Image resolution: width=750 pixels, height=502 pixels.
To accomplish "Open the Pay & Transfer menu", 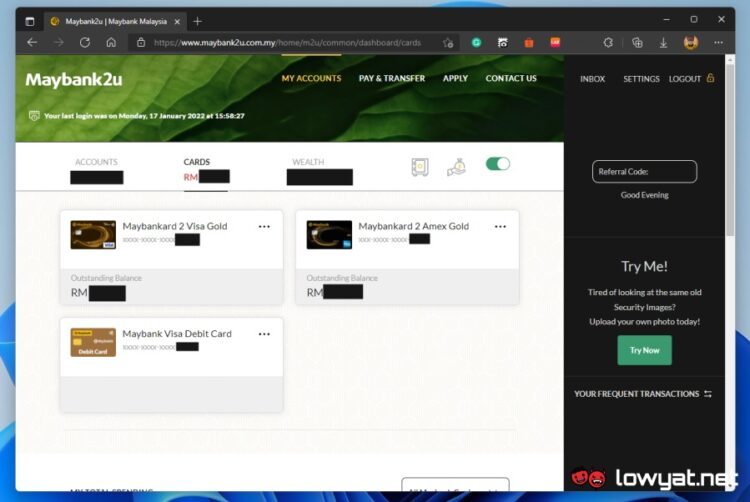I will coord(391,78).
